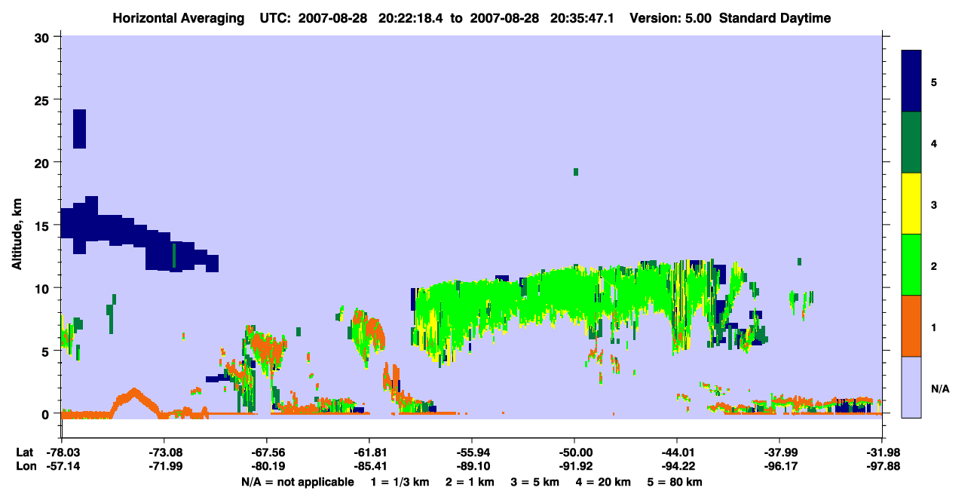Viewport: 980px width, 503px height.
Task: Click latitude value '-31.98'
Action: tap(882, 452)
